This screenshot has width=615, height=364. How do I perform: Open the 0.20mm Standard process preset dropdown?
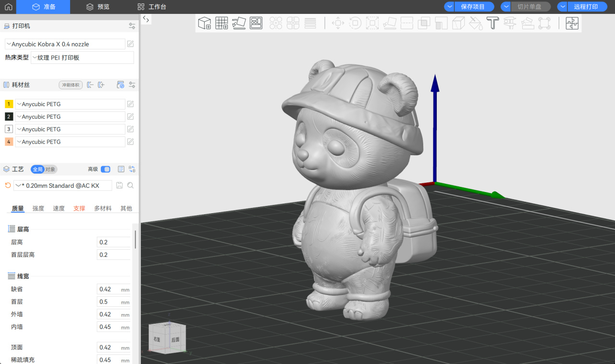(63, 185)
